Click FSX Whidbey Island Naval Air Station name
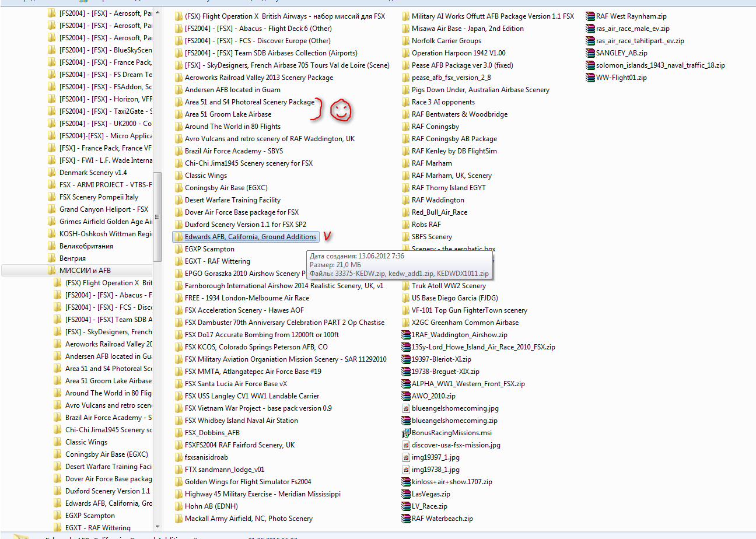Image resolution: width=756 pixels, height=539 pixels. pyautogui.click(x=242, y=421)
